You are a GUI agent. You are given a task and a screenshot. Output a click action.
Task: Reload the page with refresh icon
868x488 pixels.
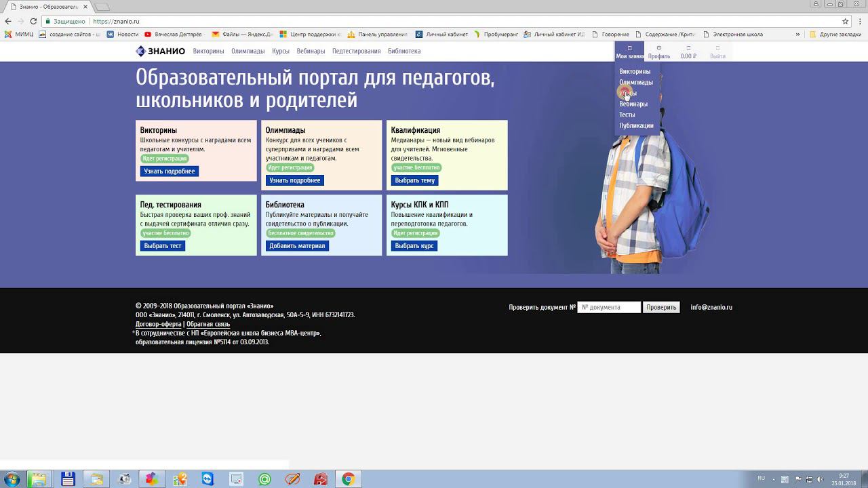(33, 21)
